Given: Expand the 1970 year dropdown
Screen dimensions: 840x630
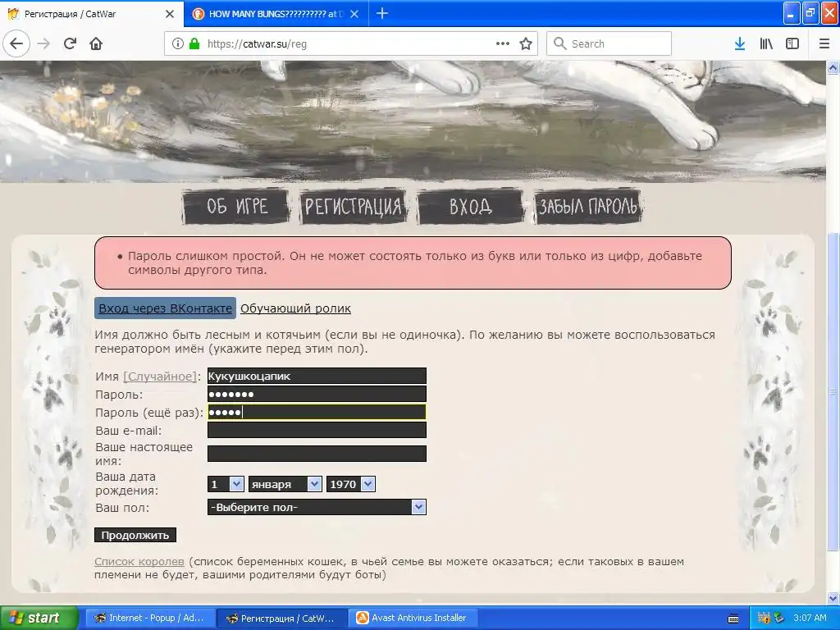Looking at the screenshot, I should point(351,484).
